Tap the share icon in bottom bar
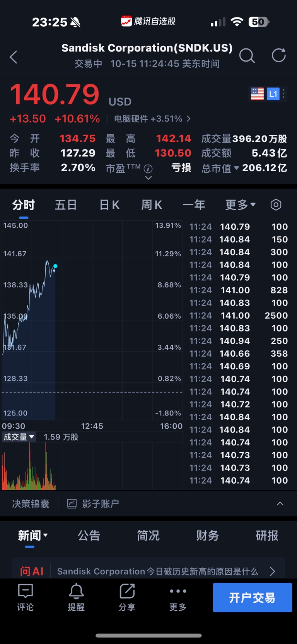The image size is (297, 644). tap(127, 597)
